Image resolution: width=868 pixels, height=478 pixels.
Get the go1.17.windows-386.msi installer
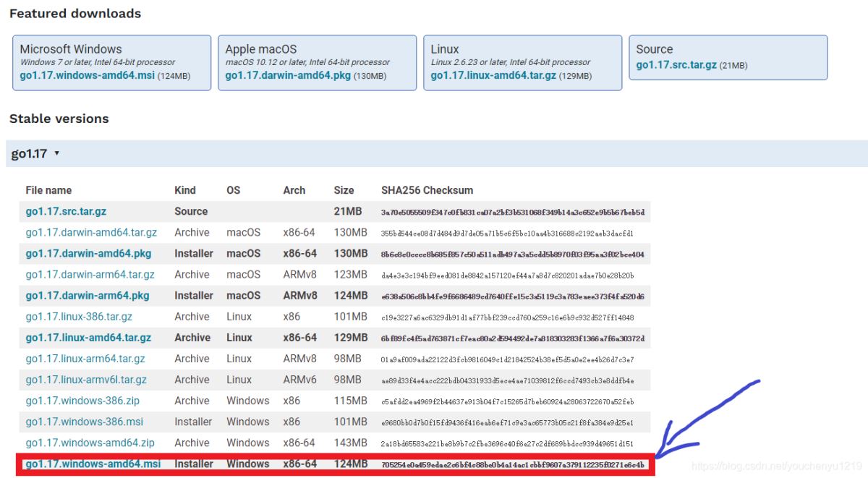82,421
